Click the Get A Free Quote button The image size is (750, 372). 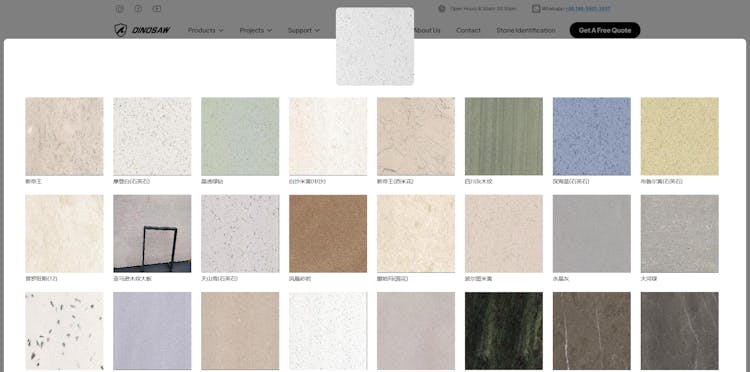coord(605,30)
